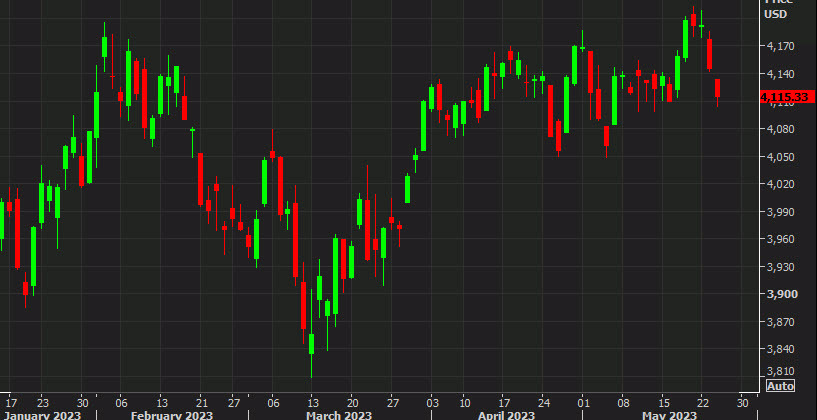
Task: Click the 17 date tick under January
Action: pos(11,403)
